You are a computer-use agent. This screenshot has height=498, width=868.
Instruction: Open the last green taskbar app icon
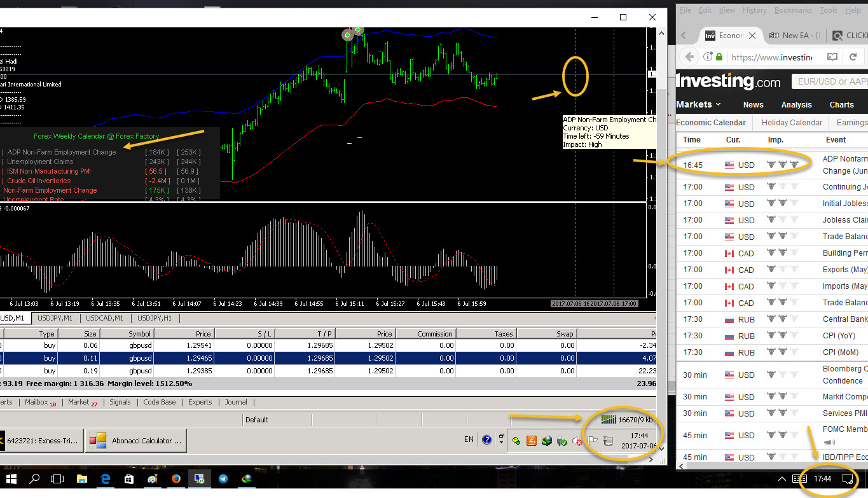point(247,478)
